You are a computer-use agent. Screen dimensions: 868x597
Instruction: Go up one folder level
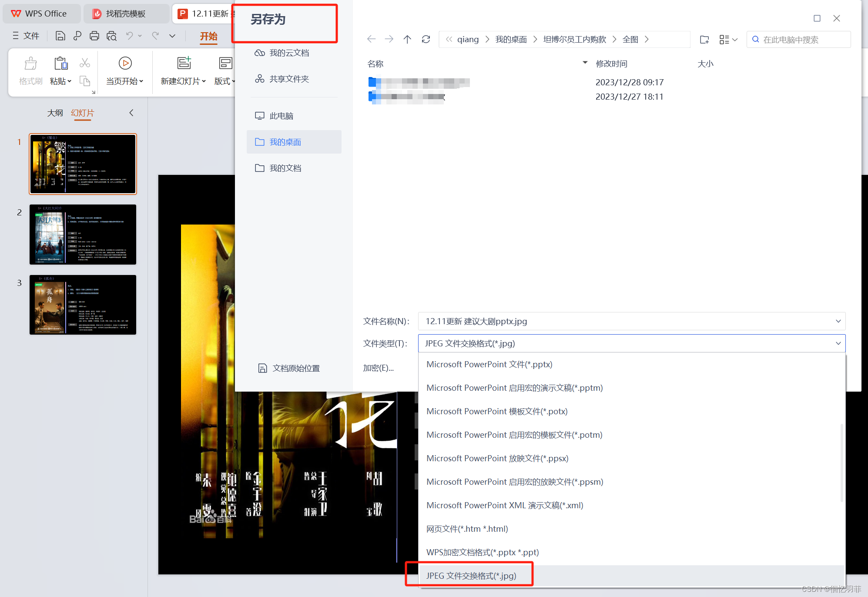coord(407,39)
